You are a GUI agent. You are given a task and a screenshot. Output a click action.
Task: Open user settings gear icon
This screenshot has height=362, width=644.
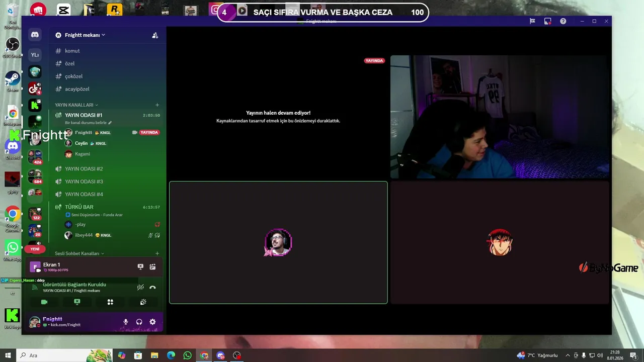pyautogui.click(x=152, y=322)
